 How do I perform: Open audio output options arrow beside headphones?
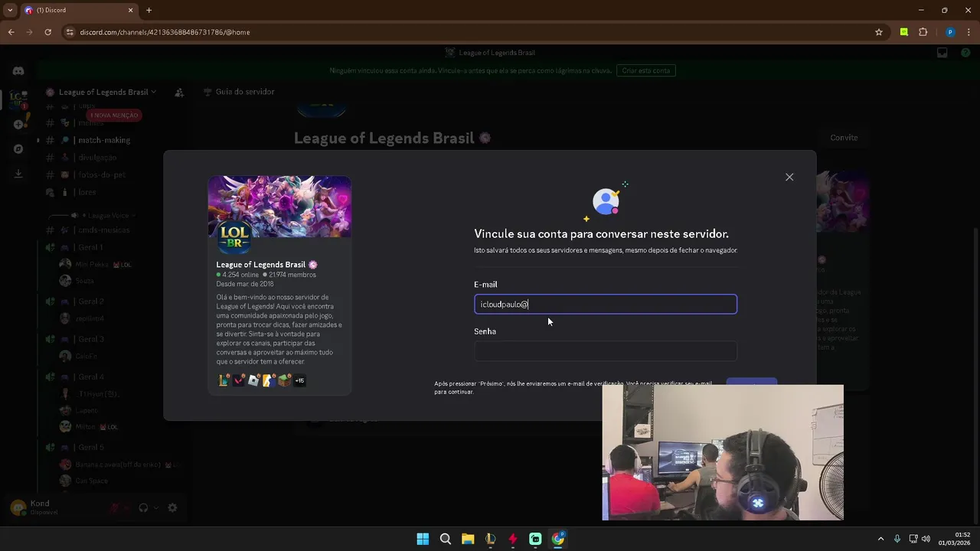[x=156, y=507]
